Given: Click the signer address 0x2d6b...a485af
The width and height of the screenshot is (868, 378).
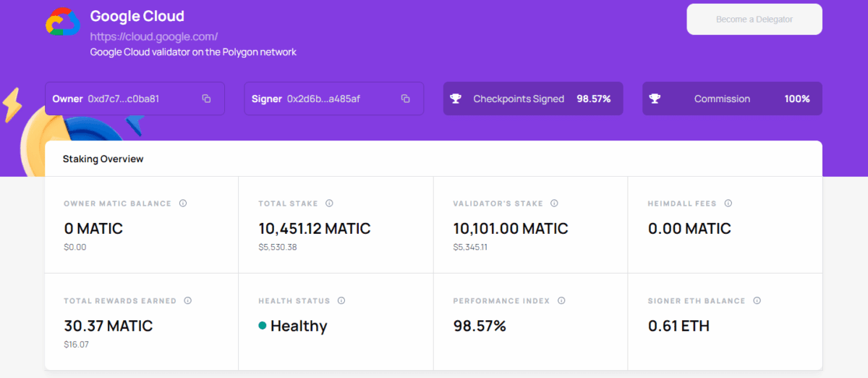Looking at the screenshot, I should (x=323, y=98).
